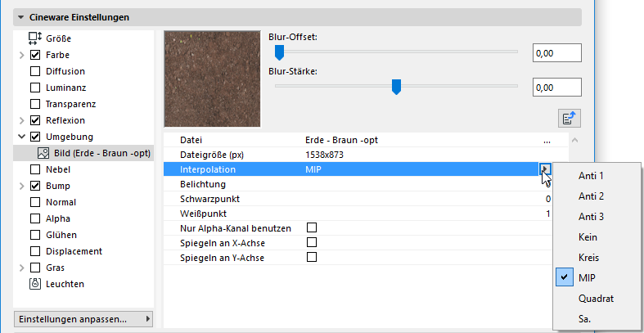Choose Anti 2 interpolation
Screen dimensions: 644x333
click(x=597, y=196)
